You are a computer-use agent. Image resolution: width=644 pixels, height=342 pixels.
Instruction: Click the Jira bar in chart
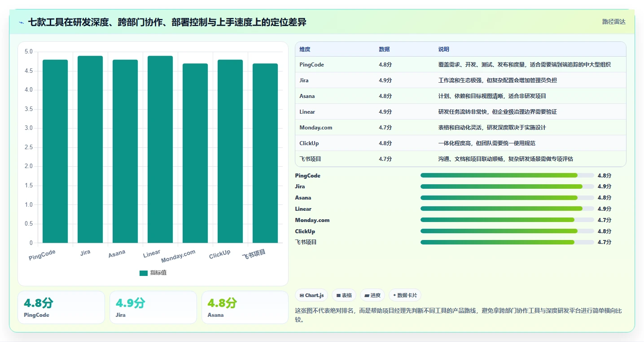pos(90,149)
